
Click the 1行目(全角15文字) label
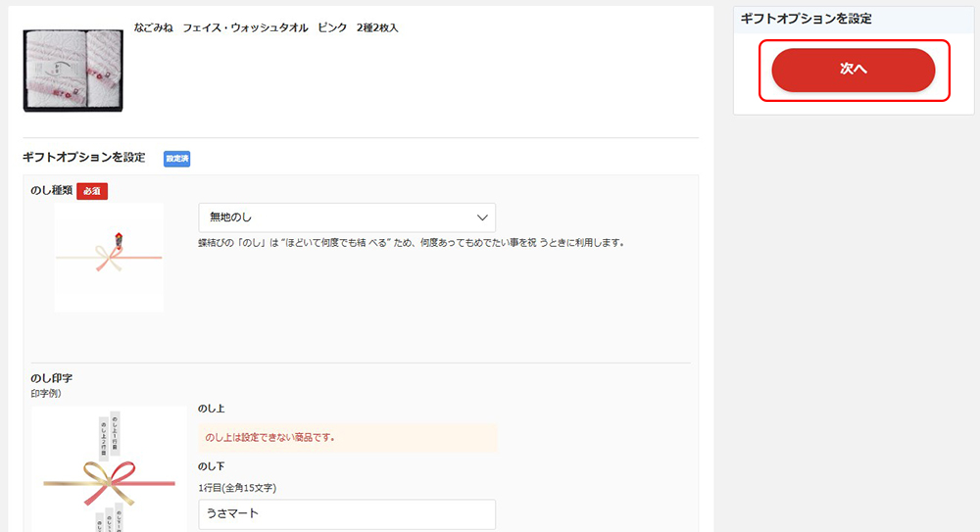[x=237, y=488]
